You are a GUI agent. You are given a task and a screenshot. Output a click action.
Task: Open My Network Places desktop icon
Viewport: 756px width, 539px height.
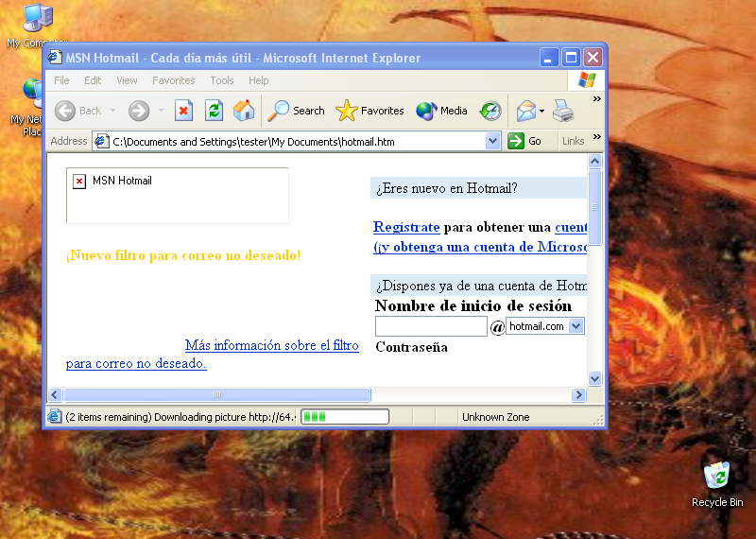coord(26,107)
